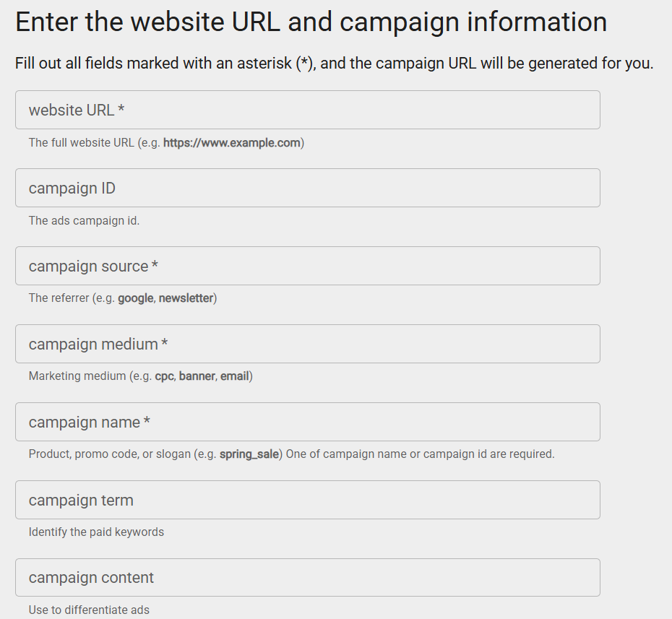Click the bold 'banner' medium example
Viewport: 672px width, 619px height.
pyautogui.click(x=197, y=376)
